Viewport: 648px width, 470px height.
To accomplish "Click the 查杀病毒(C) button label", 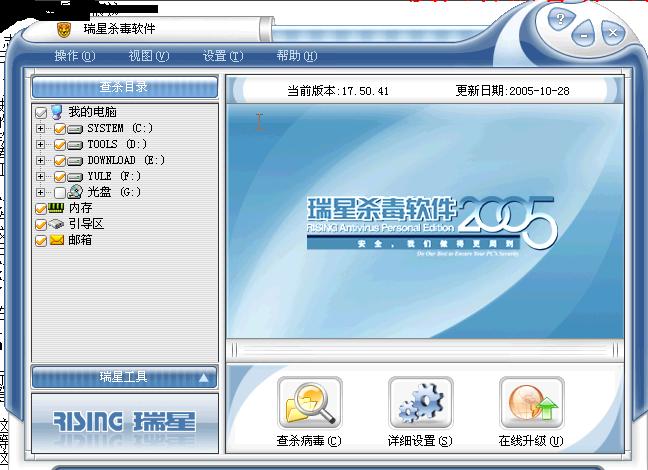I will (309, 441).
